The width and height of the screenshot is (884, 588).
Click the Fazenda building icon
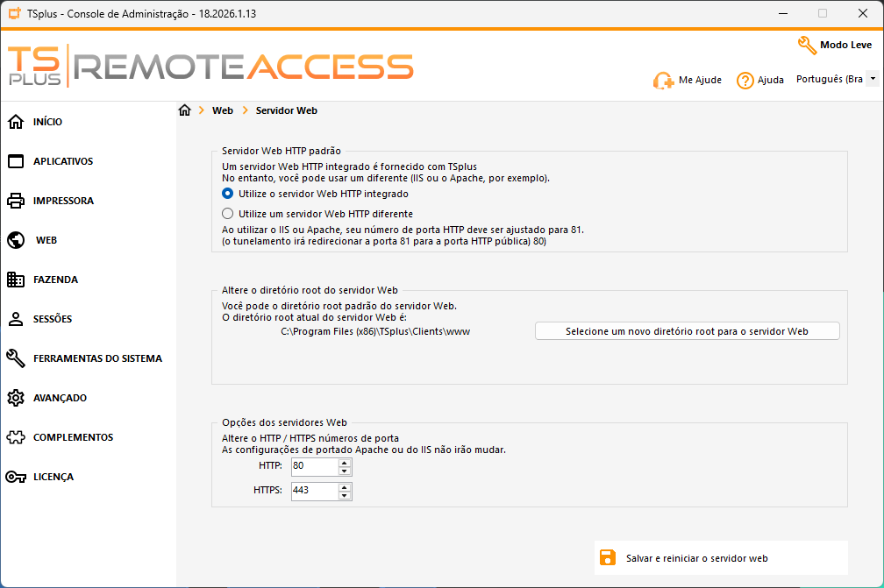pos(16,280)
